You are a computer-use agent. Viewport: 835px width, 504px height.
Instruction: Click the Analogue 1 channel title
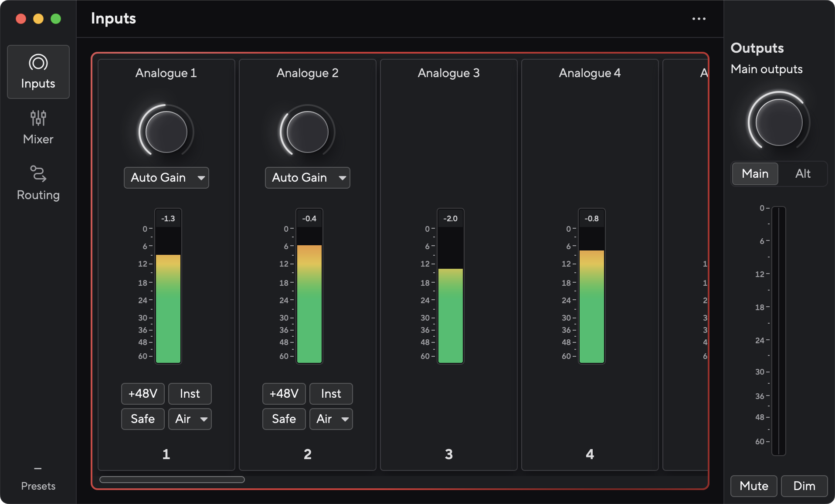[x=166, y=73]
